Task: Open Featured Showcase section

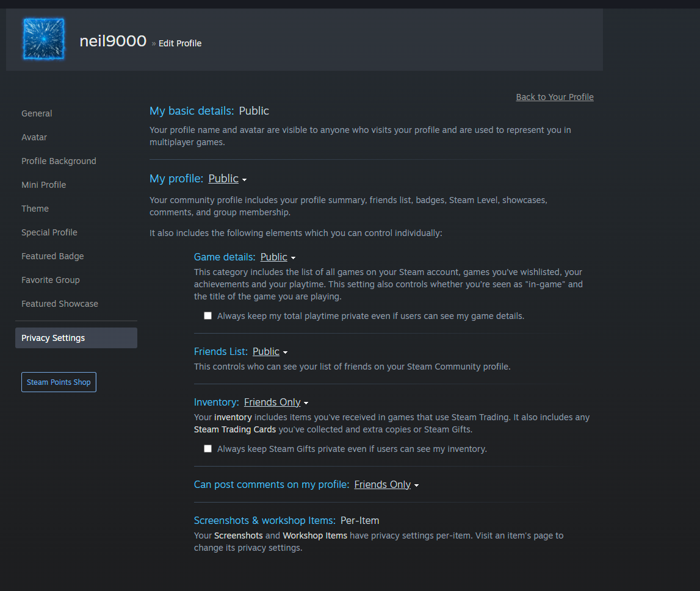Action: (x=59, y=304)
